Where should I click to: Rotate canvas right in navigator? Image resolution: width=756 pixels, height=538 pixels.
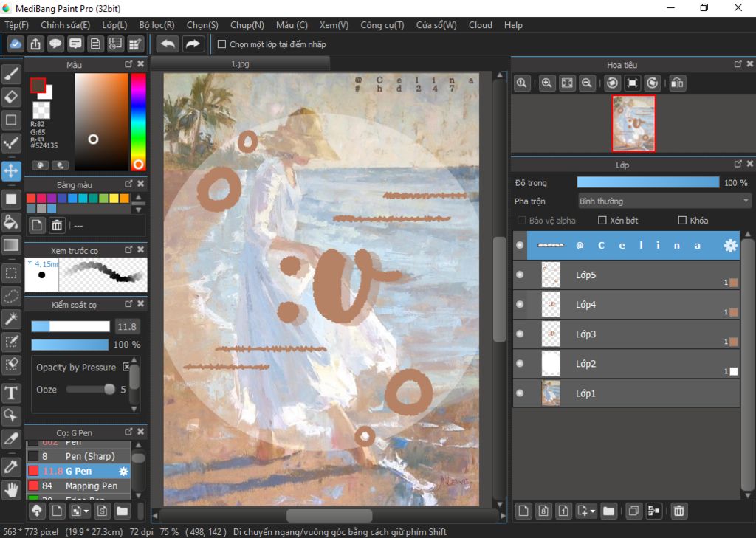coord(653,83)
